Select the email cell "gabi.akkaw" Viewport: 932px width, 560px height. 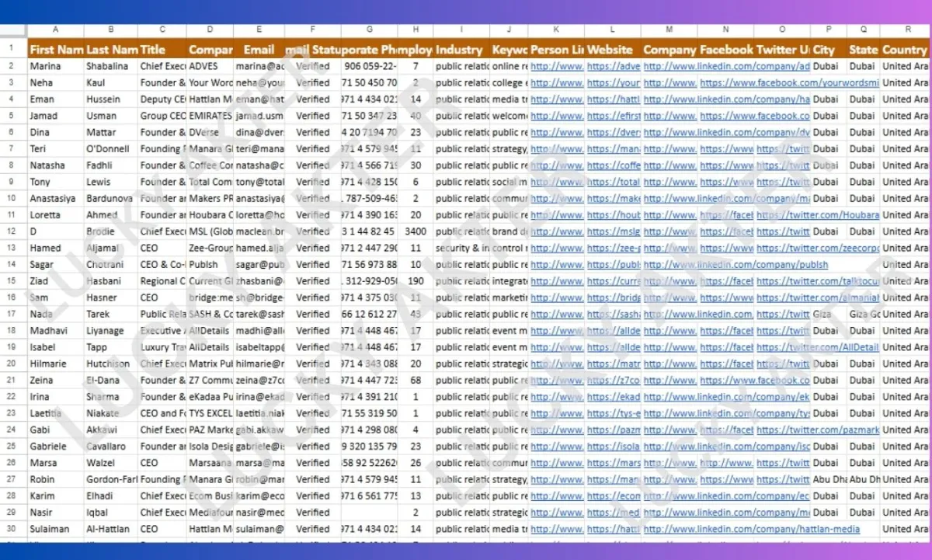pyautogui.click(x=259, y=430)
